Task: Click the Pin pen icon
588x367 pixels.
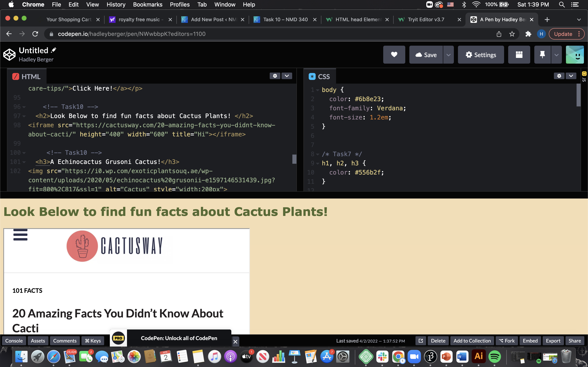Action: click(542, 55)
